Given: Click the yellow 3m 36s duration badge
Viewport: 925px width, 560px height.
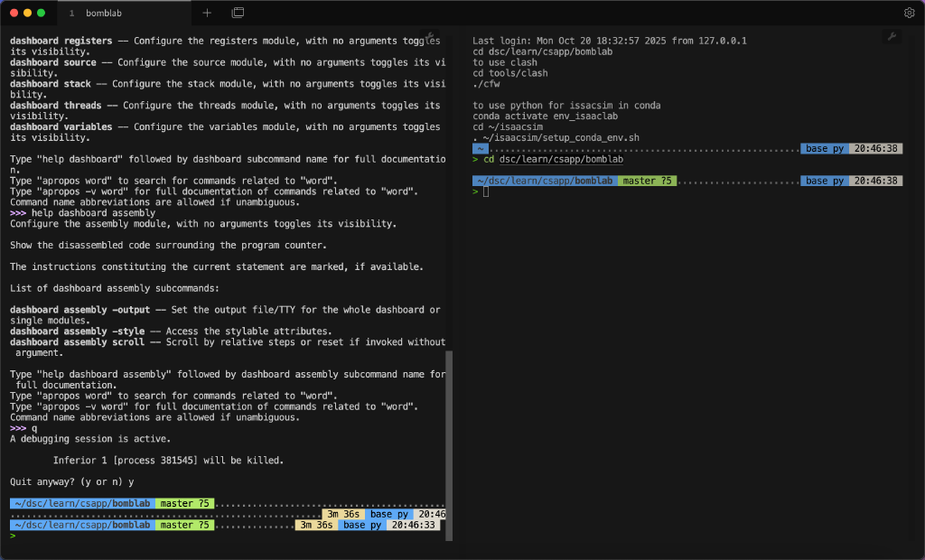Looking at the screenshot, I should coord(315,524).
